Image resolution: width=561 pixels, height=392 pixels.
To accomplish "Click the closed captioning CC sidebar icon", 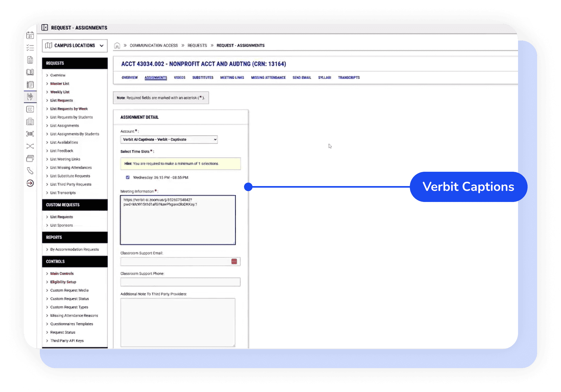I will tap(30, 109).
